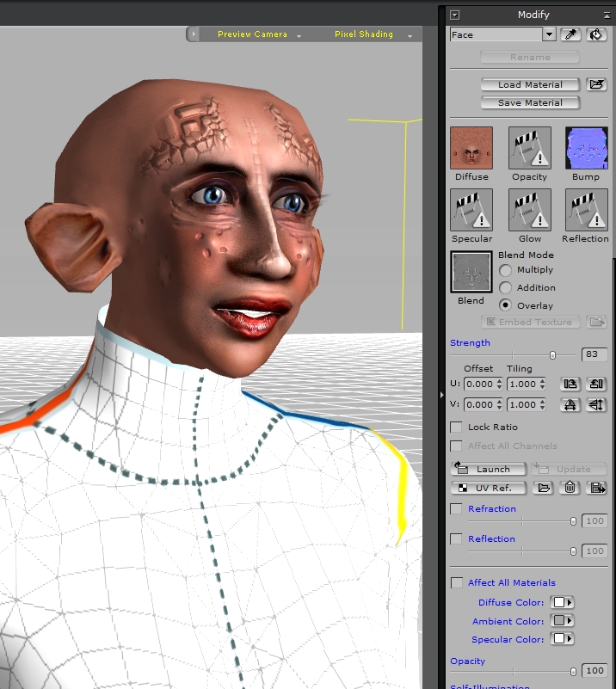Enable the Lock Ratio checkbox
This screenshot has height=689, width=616.
click(457, 428)
